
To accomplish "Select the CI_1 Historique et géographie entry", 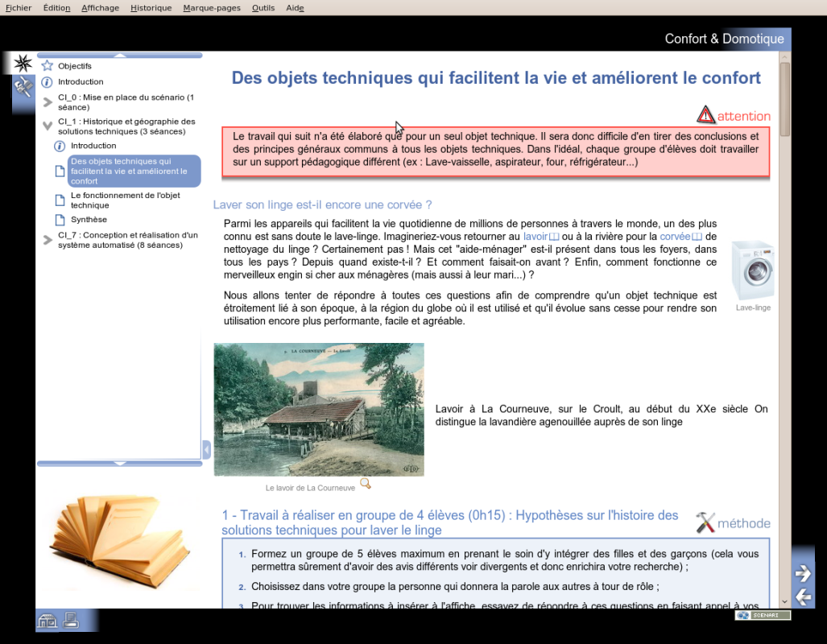I will tap(126, 126).
